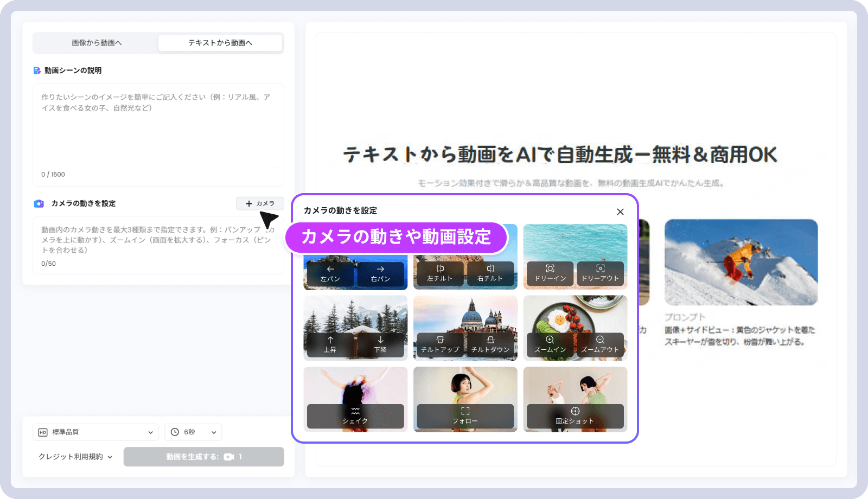The height and width of the screenshot is (499, 868).
Task: Select 上昇 camera movement
Action: pyautogui.click(x=330, y=345)
